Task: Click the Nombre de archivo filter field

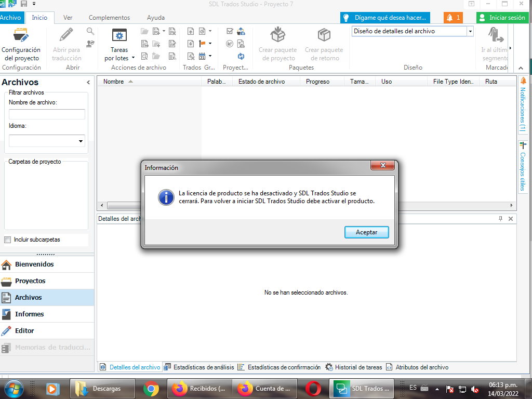Action: [47, 114]
